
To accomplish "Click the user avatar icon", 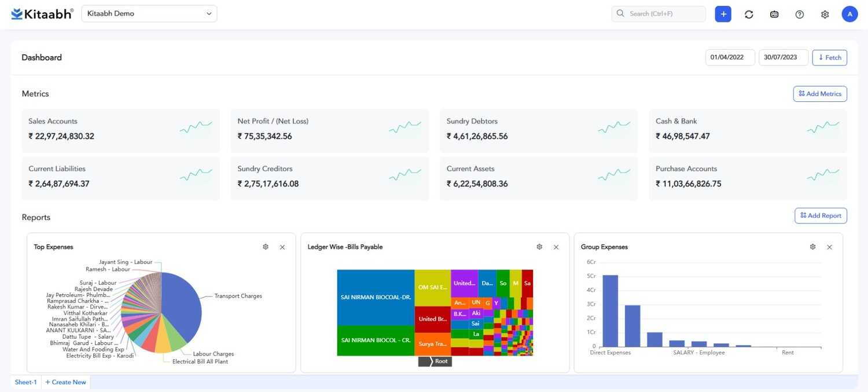I will pyautogui.click(x=849, y=14).
